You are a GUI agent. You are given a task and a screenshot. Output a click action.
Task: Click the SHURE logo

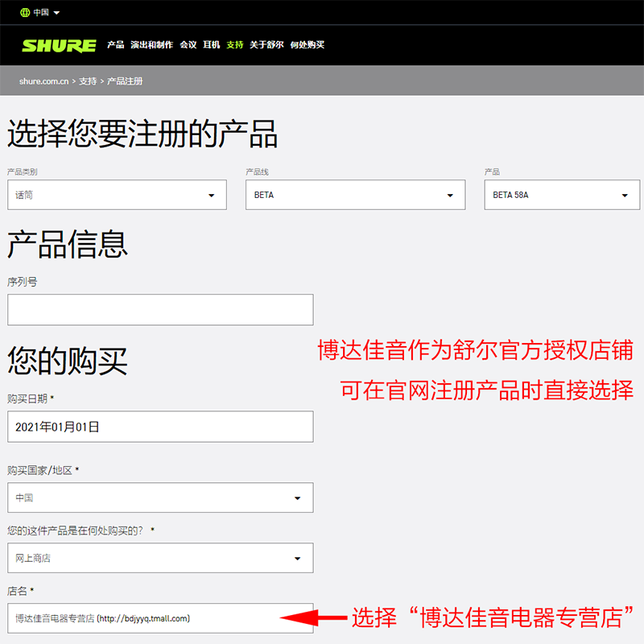pos(59,45)
